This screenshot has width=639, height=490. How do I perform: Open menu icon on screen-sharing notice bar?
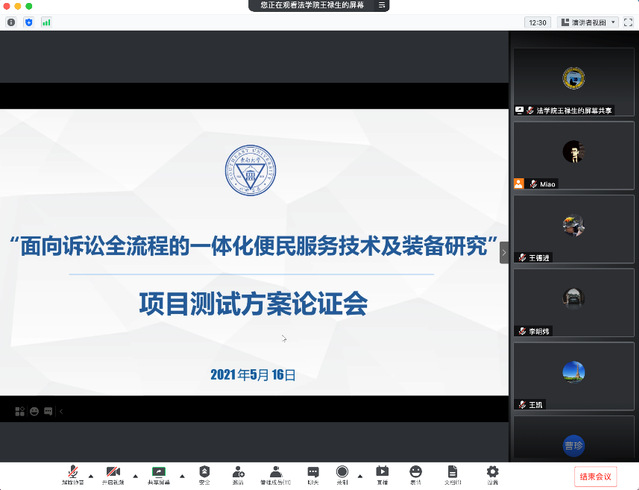point(379,5)
